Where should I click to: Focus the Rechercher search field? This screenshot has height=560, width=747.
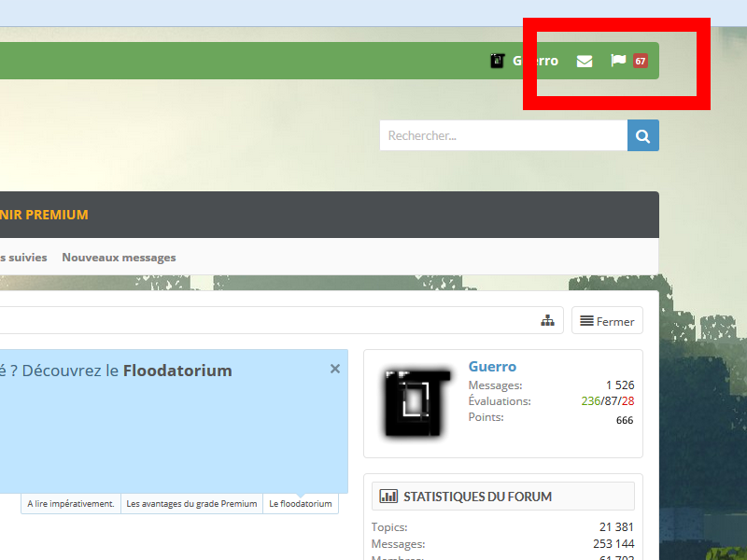(502, 135)
